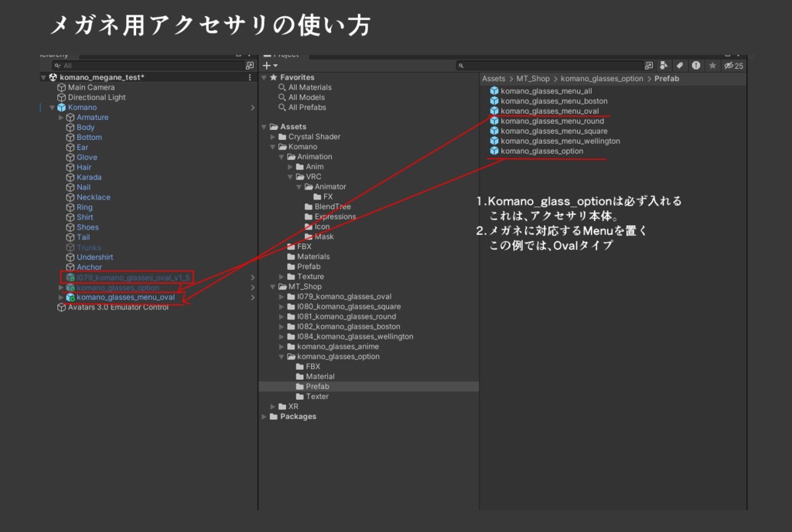The height and width of the screenshot is (532, 792).
Task: Click the exclamation index status icon
Action: click(695, 66)
